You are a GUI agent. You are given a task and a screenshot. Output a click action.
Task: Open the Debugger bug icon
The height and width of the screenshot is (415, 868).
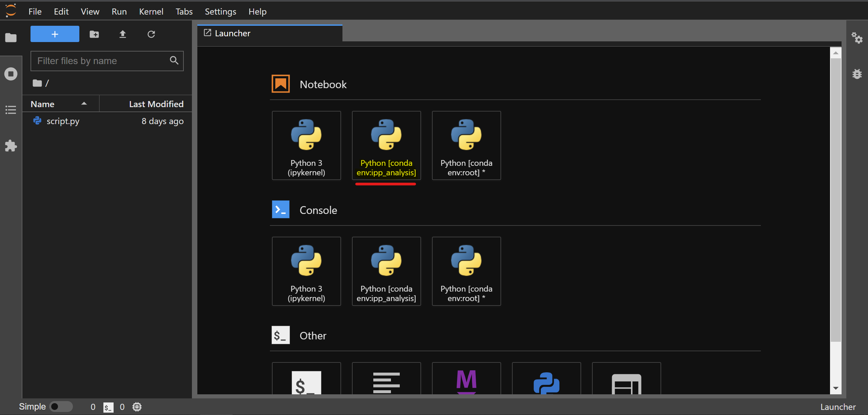click(x=857, y=74)
